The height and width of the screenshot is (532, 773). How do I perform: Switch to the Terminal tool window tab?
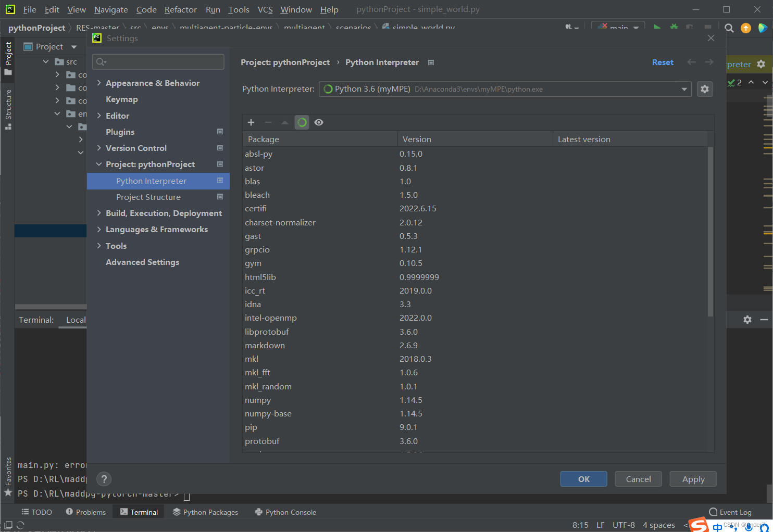click(x=139, y=512)
